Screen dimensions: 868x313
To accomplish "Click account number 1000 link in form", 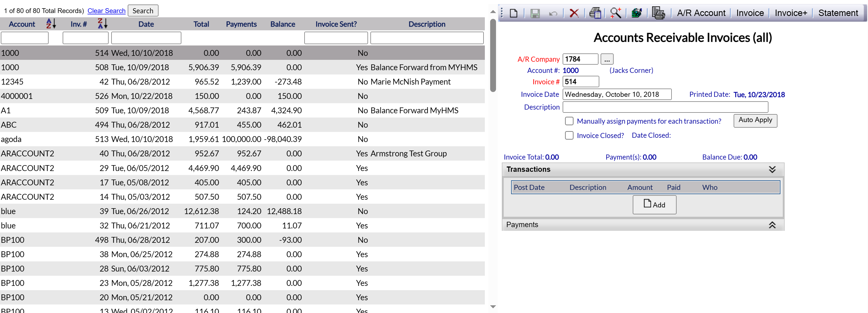I will [570, 70].
